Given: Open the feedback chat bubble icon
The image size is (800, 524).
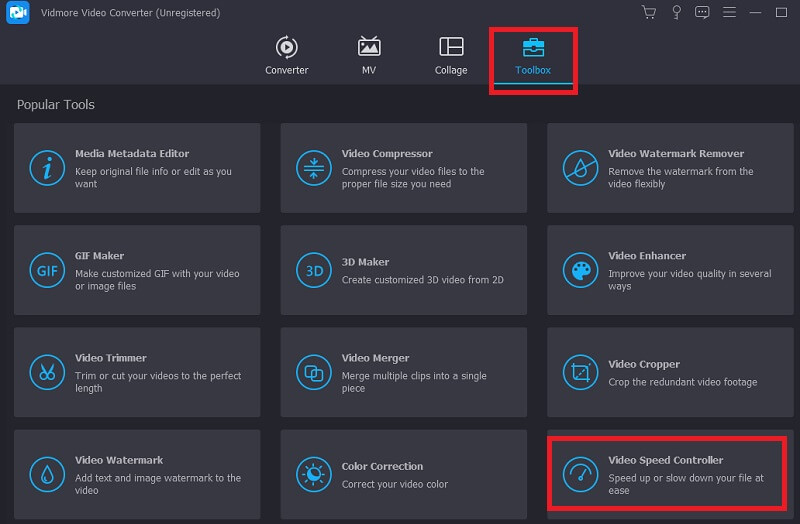Looking at the screenshot, I should [x=702, y=13].
